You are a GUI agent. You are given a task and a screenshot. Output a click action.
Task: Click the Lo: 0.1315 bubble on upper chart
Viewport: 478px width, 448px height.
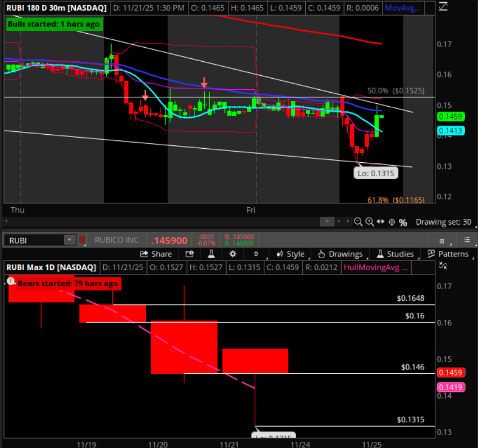376,173
